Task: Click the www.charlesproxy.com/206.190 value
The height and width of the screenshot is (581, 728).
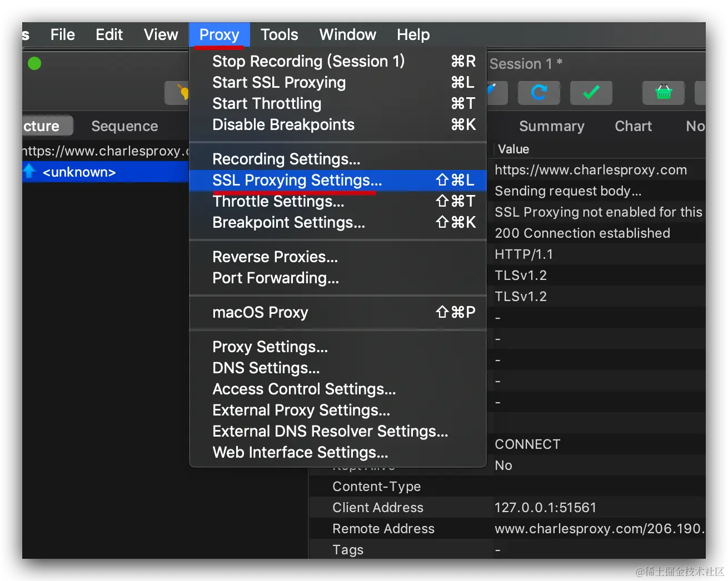Action: click(600, 529)
